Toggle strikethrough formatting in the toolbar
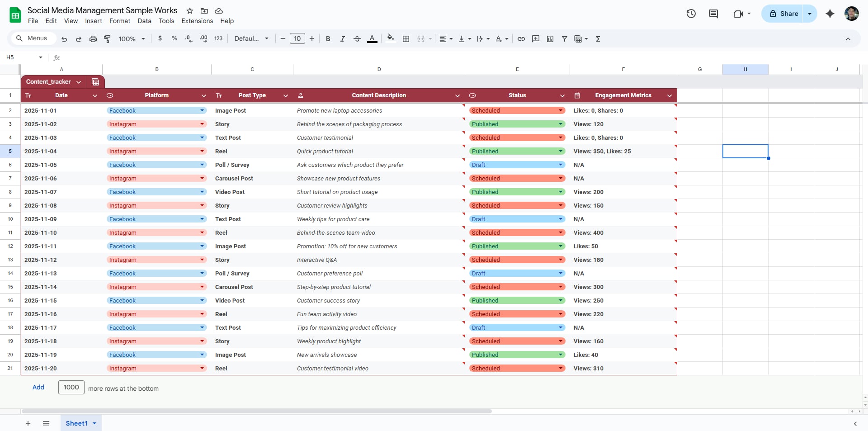 tap(357, 39)
